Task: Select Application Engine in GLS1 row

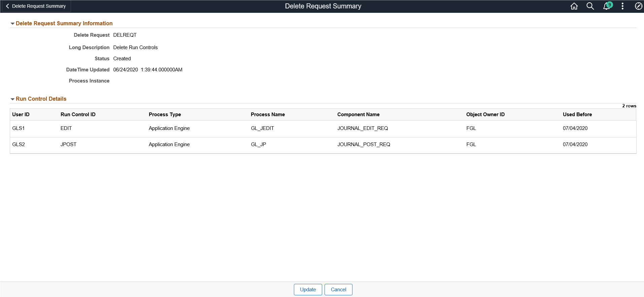Action: coord(169,128)
